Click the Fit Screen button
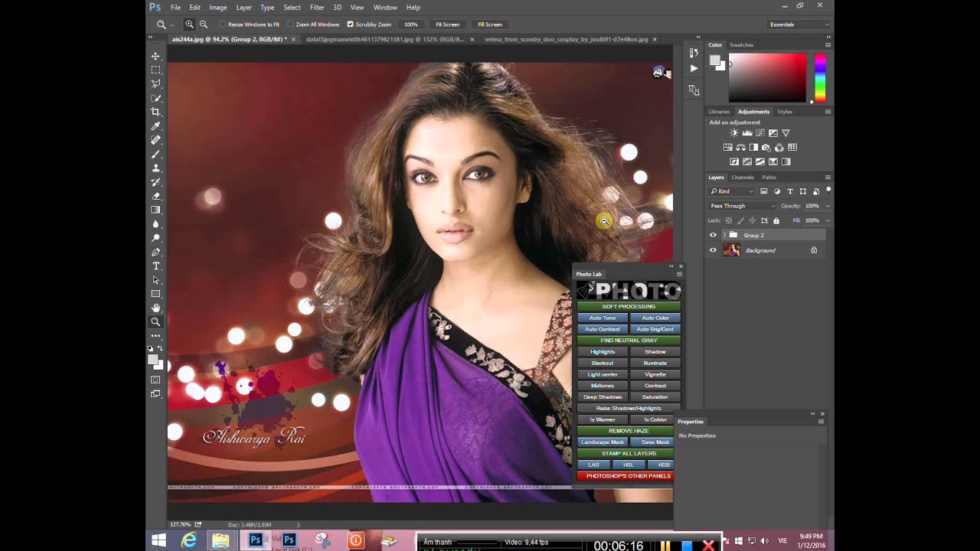 448,24
